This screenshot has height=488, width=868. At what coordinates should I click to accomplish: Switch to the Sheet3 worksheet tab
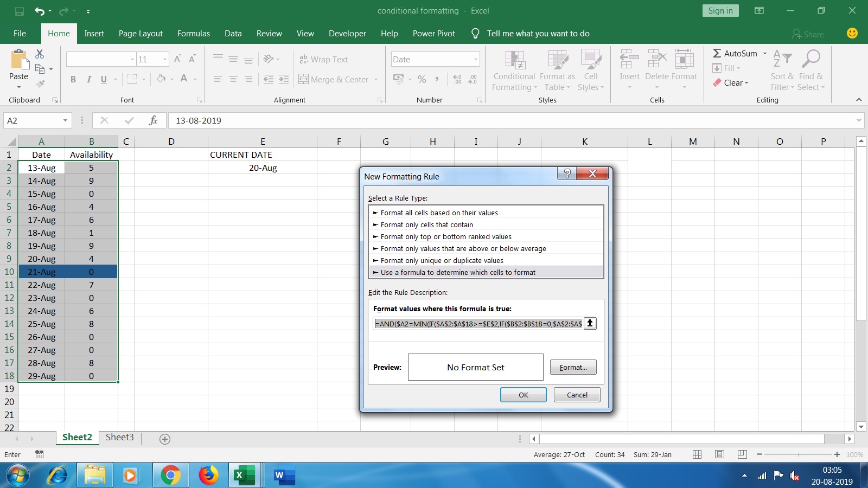click(x=119, y=437)
